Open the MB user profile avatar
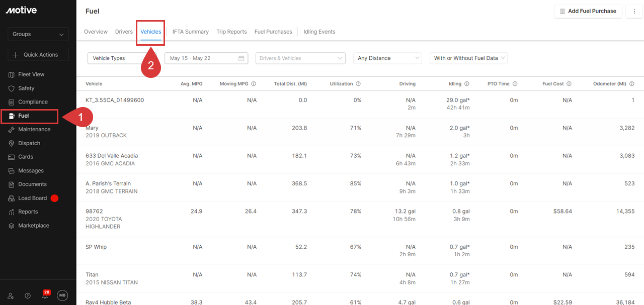Screen dimensions: 644x305 (62, 295)
